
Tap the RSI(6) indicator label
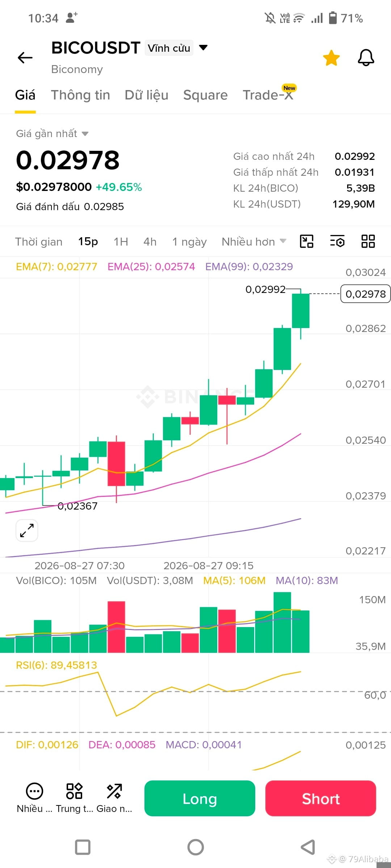point(56,665)
